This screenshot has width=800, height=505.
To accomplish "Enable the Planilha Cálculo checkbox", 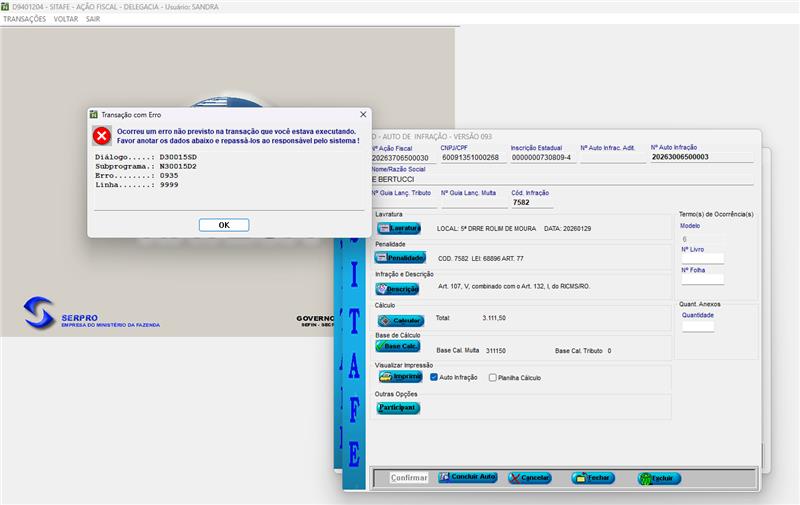I will pos(492,377).
